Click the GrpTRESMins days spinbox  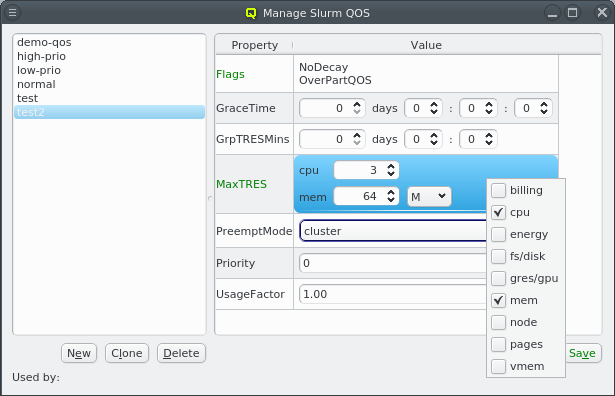click(332, 139)
